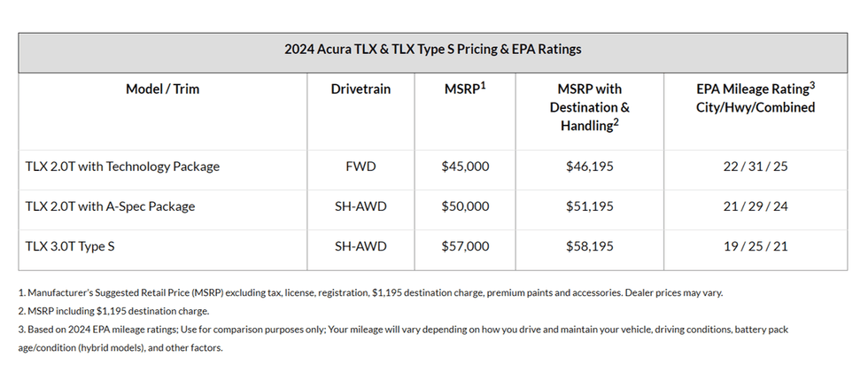Select the FWD drivetrain cell
The width and height of the screenshot is (868, 365).
point(360,166)
